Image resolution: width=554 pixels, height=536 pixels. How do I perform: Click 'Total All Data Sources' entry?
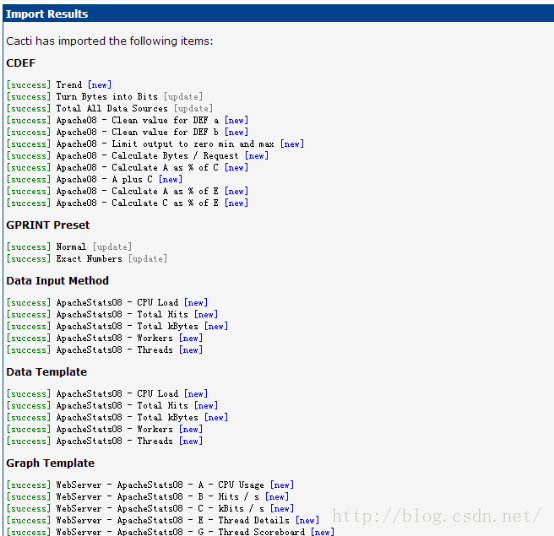coord(112,108)
